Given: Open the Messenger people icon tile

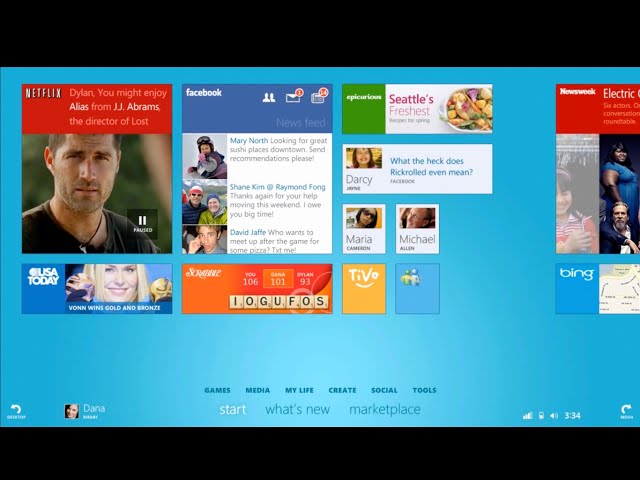Looking at the screenshot, I should pyautogui.click(x=417, y=289).
